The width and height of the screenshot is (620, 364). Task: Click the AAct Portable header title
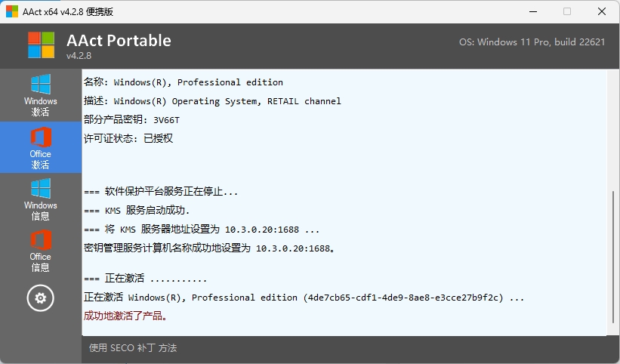(119, 40)
